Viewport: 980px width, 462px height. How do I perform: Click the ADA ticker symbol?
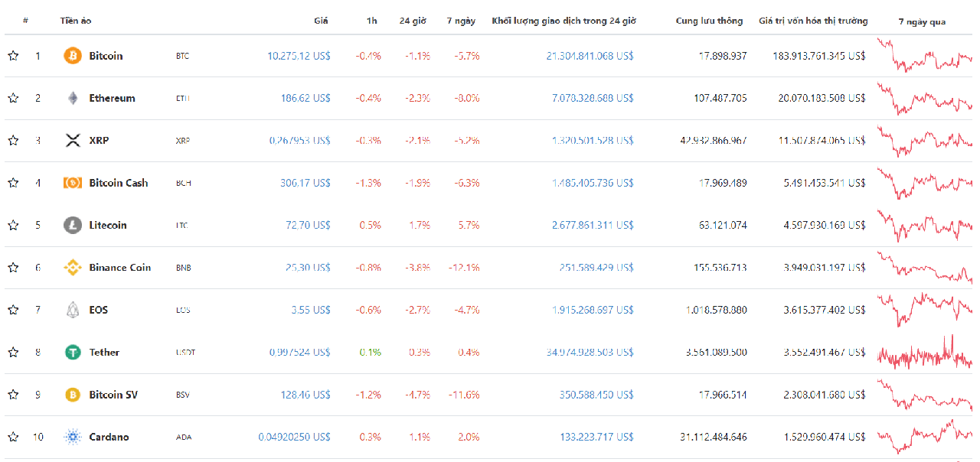(182, 437)
